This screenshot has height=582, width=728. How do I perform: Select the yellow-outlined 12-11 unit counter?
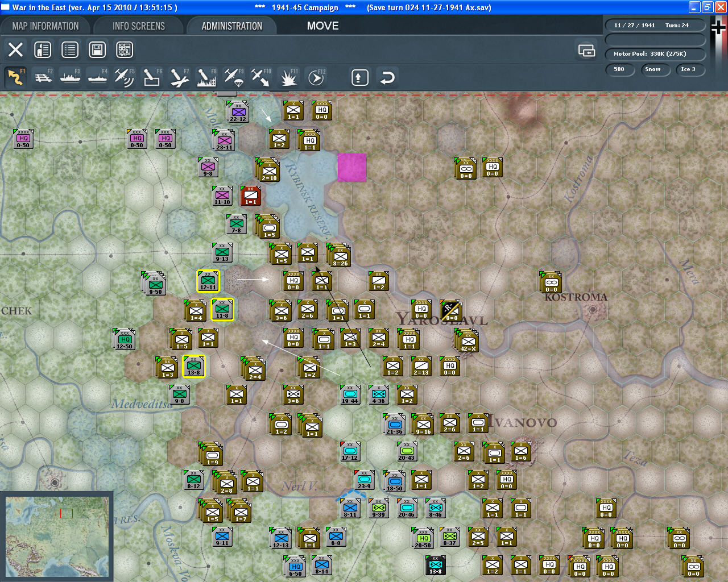point(208,281)
